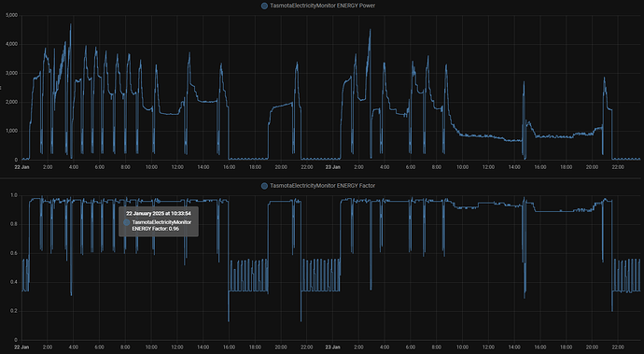Select the 22 Jan label on the power chart axis
Viewport: 644px width, 354px height.
21,167
